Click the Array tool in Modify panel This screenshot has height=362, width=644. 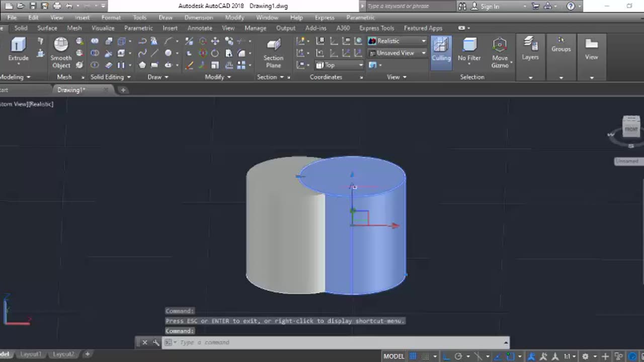click(x=242, y=65)
